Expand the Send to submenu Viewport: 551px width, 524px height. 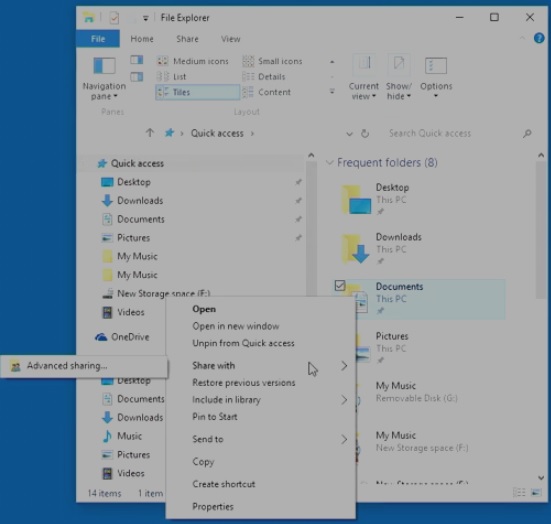point(260,439)
